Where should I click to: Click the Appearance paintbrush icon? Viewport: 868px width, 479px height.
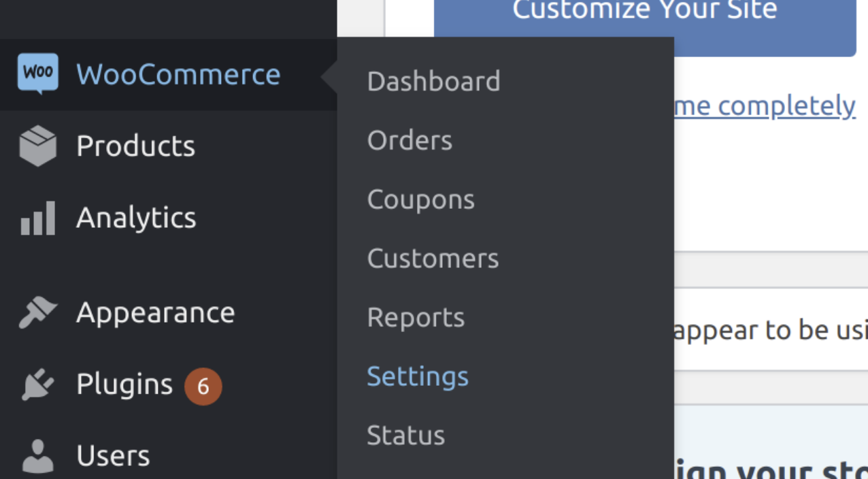coord(37,312)
